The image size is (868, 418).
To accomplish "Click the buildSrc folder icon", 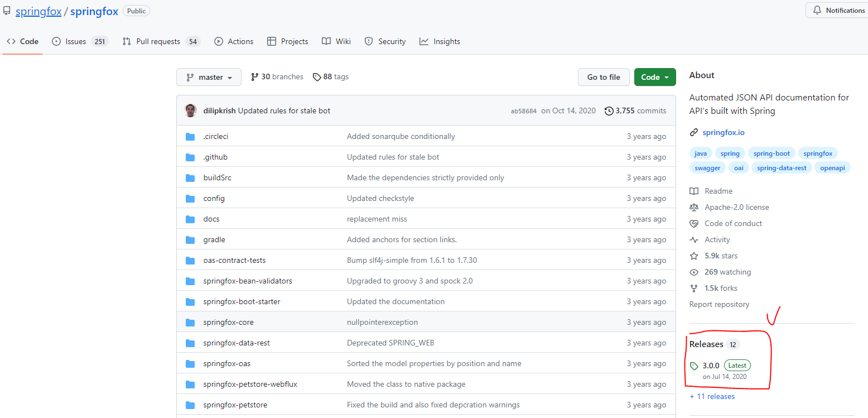I will click(190, 178).
